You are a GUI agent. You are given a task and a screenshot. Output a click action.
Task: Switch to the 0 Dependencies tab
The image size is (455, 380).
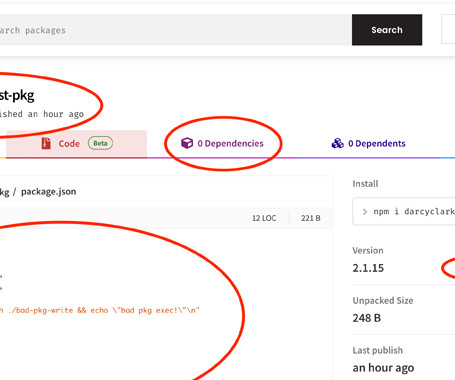222,143
